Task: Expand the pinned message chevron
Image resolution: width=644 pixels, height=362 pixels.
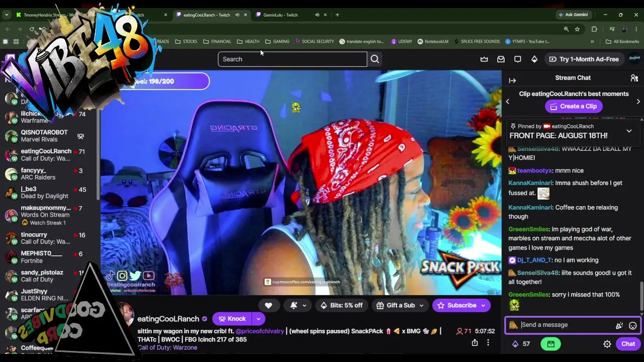Action: click(x=629, y=131)
